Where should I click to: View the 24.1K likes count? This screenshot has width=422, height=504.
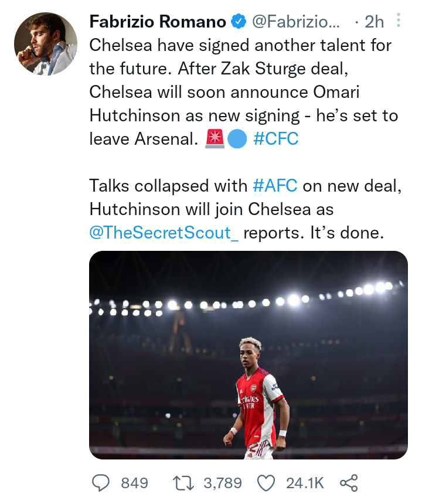point(305,483)
